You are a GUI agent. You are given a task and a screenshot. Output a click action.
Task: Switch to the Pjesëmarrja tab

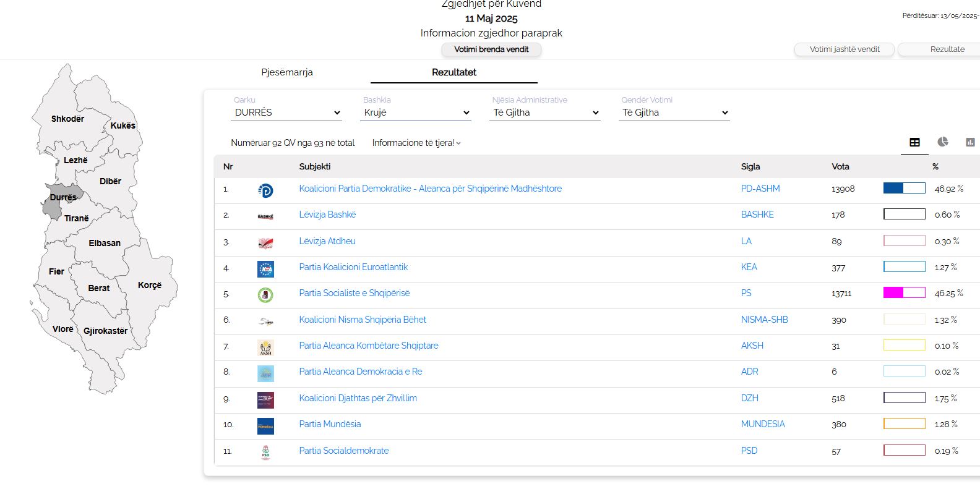pos(287,72)
